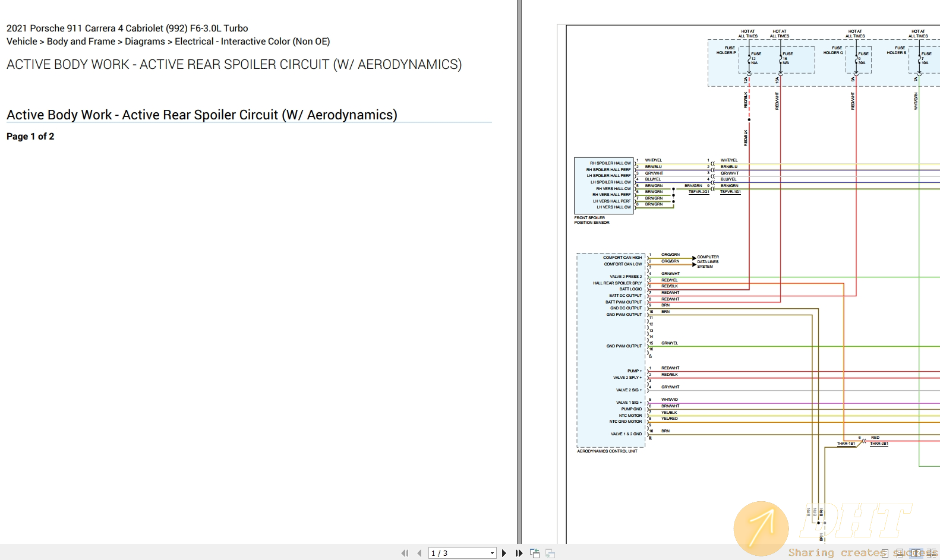Click the LH VERS HALL CW label

614,207
